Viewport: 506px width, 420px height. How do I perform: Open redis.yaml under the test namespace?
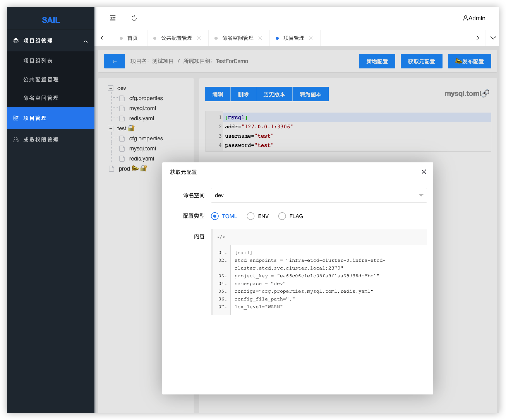pos(142,159)
